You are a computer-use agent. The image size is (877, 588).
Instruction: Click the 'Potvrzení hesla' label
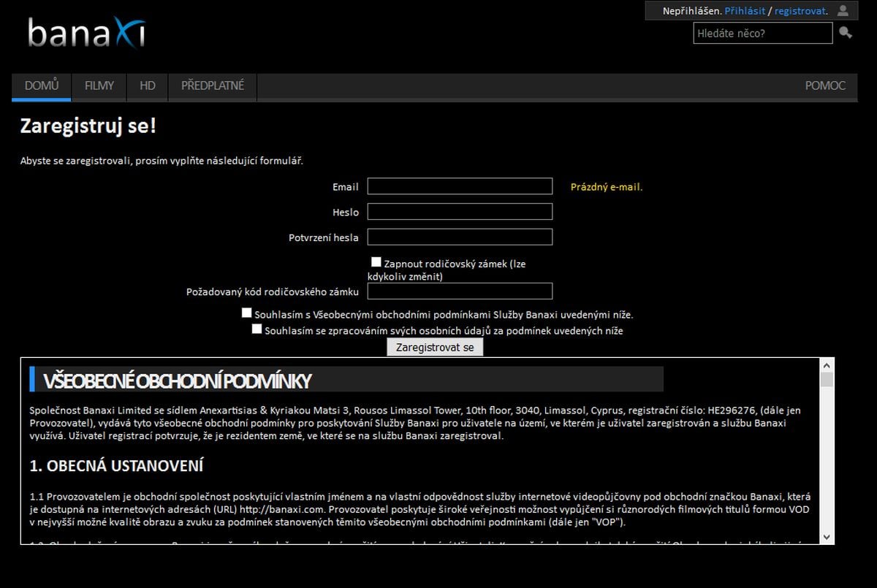tap(324, 237)
